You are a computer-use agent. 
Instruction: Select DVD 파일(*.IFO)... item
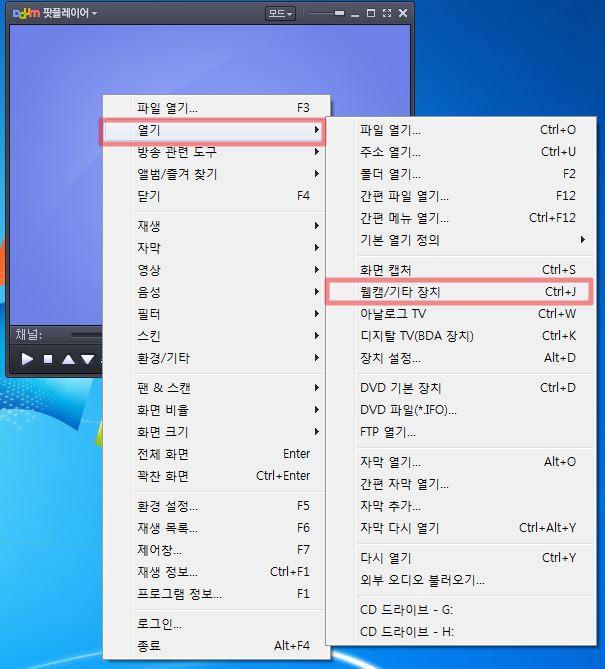461,410
